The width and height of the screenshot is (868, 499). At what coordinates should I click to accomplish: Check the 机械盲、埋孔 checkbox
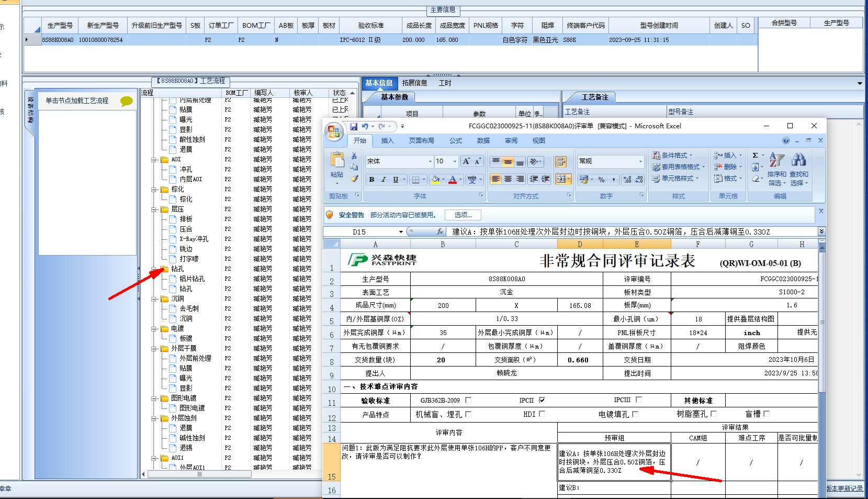[x=468, y=414]
